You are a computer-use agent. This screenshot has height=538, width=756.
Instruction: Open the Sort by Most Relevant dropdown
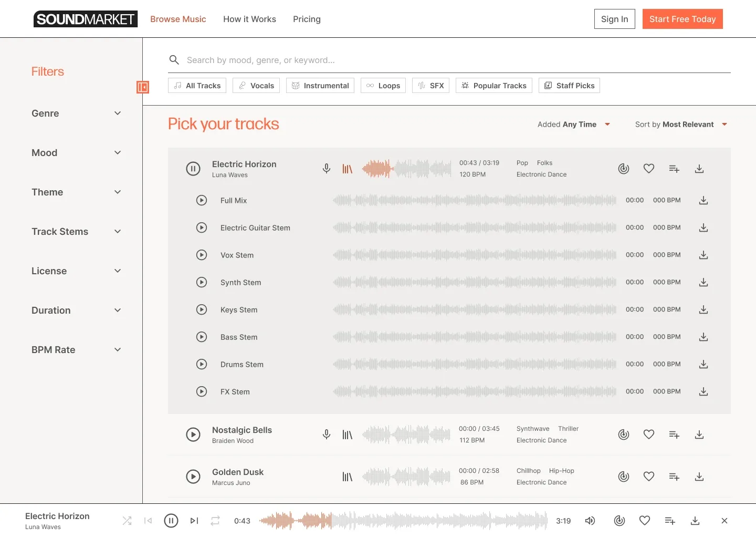[x=681, y=125]
